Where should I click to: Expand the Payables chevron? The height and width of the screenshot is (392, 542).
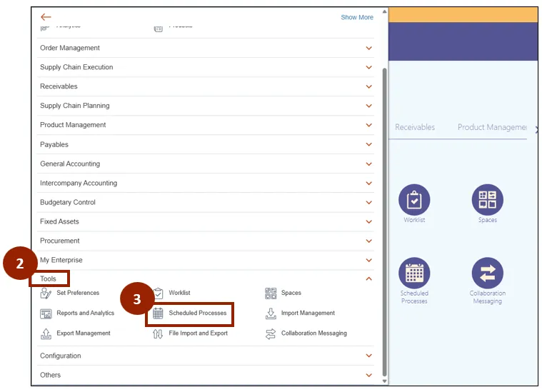(368, 144)
